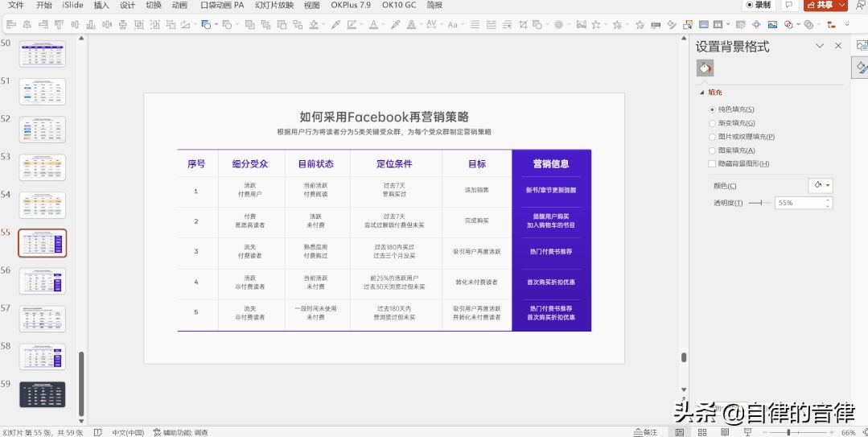Click the Align Top icon
This screenshot has height=437, width=868.
(59, 24)
